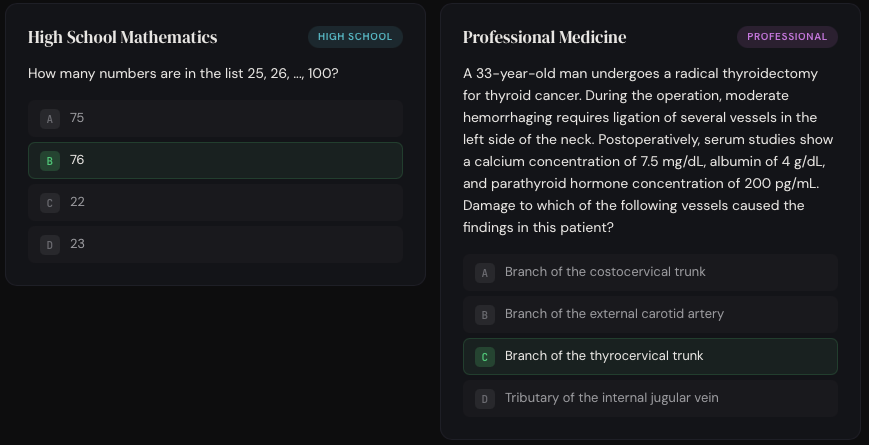Pick answer option 22
The image size is (869, 445).
coord(215,202)
